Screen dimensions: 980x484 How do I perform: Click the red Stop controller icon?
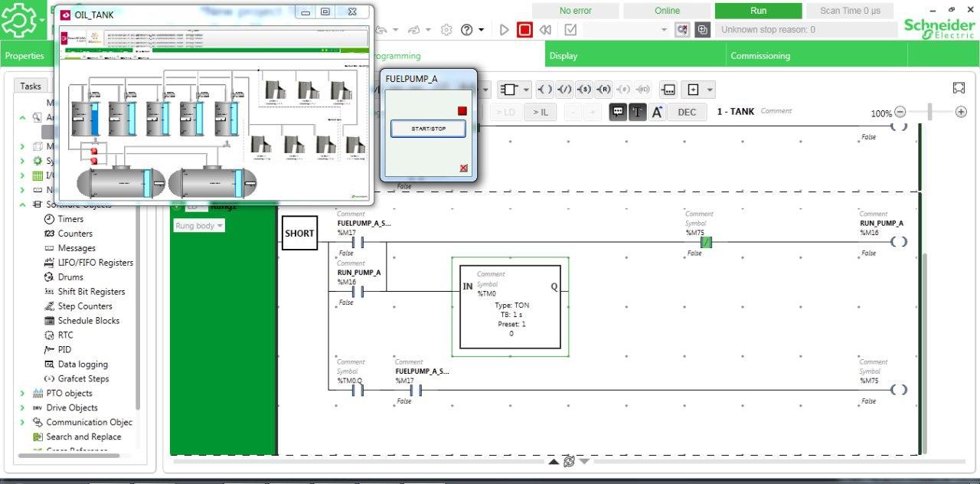(525, 29)
